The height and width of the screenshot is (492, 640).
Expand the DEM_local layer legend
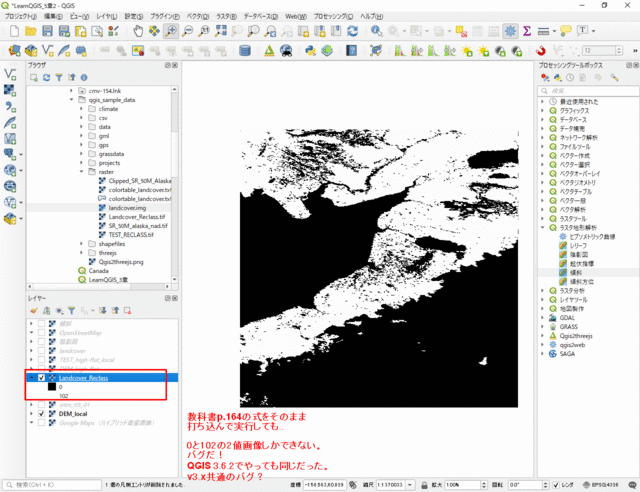[x=31, y=414]
